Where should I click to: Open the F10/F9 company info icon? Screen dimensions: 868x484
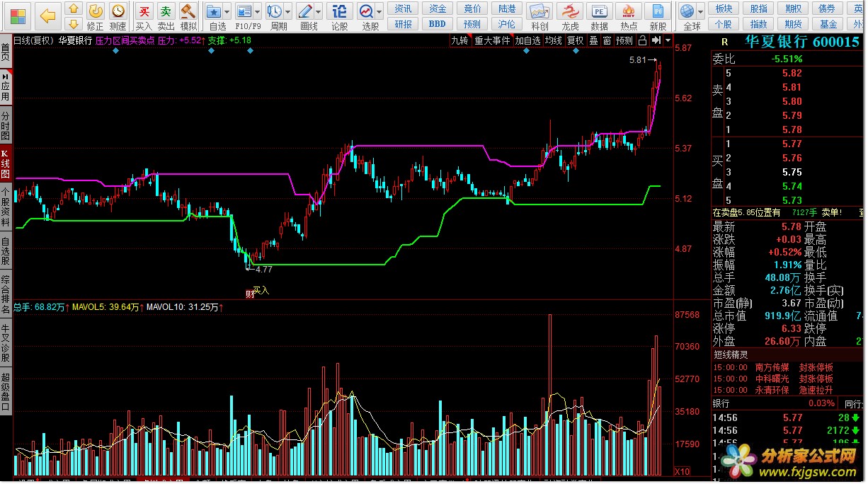click(x=244, y=11)
